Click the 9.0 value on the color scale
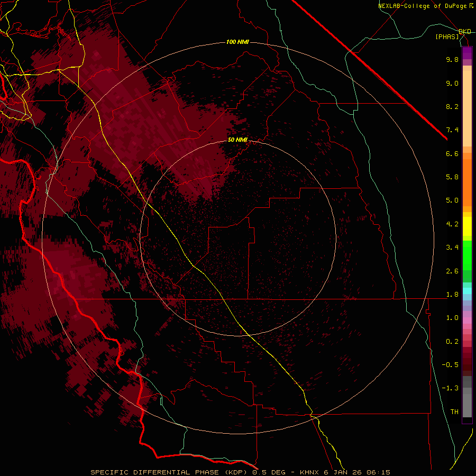The width and height of the screenshot is (476, 476). [452, 83]
